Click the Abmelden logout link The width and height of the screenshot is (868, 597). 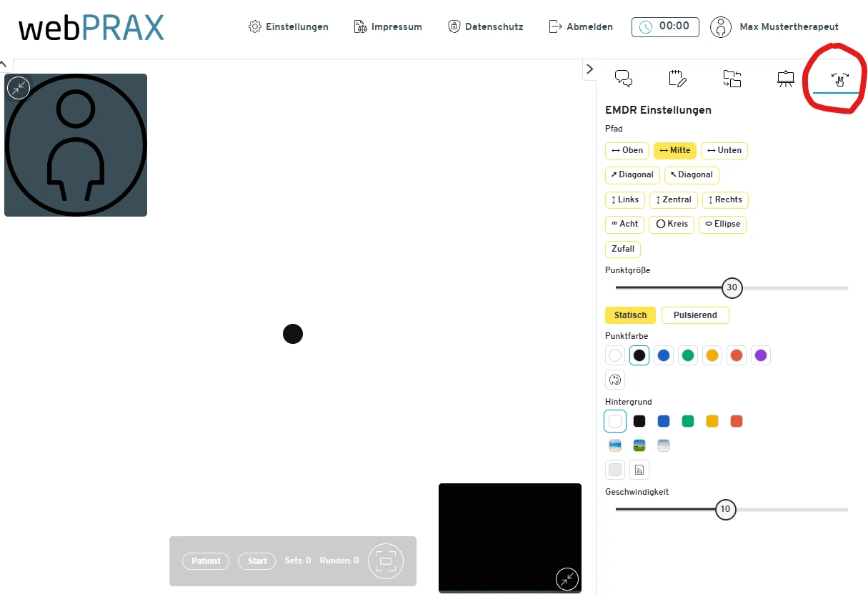tap(581, 27)
